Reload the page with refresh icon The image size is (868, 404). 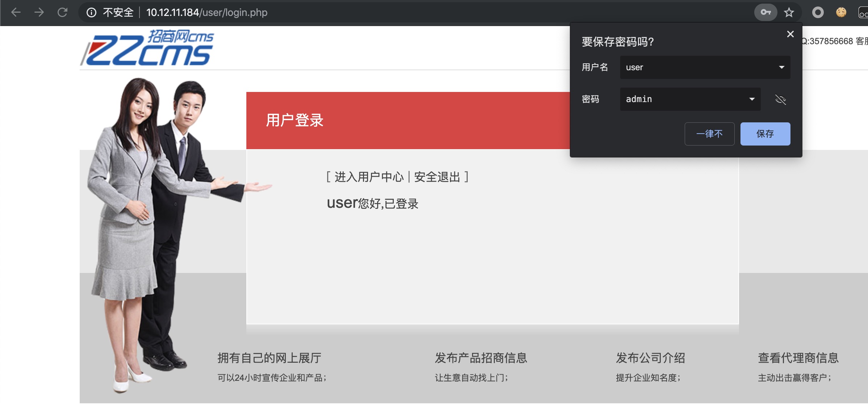[x=63, y=13]
